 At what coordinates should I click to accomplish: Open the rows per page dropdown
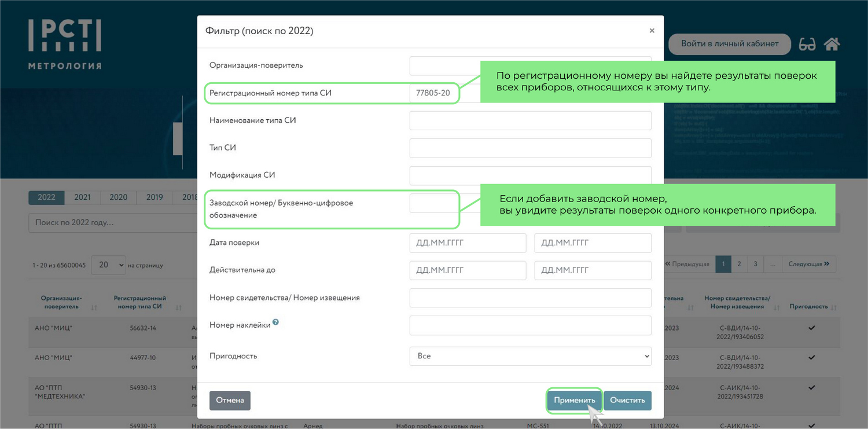(108, 265)
